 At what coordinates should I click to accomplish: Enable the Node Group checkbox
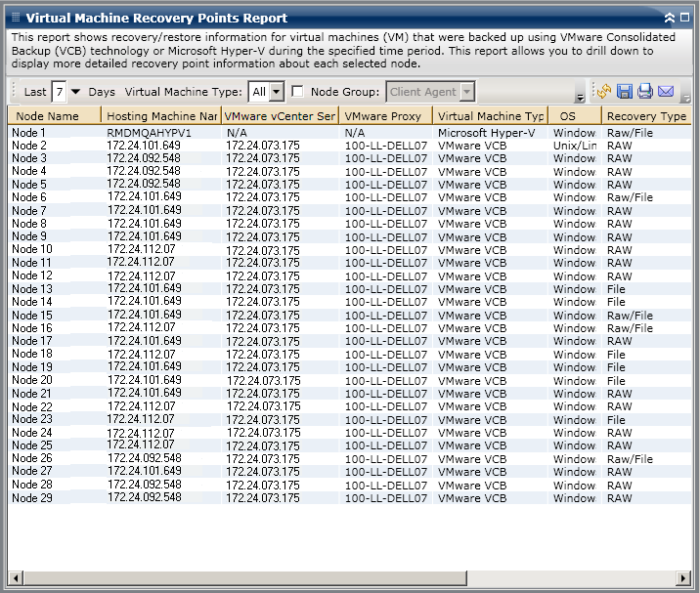click(298, 92)
